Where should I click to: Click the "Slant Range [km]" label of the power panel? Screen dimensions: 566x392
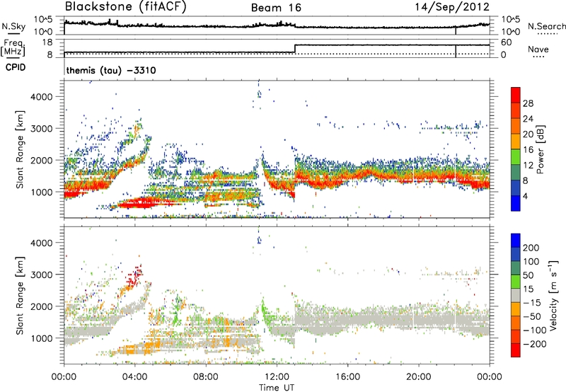[20, 149]
